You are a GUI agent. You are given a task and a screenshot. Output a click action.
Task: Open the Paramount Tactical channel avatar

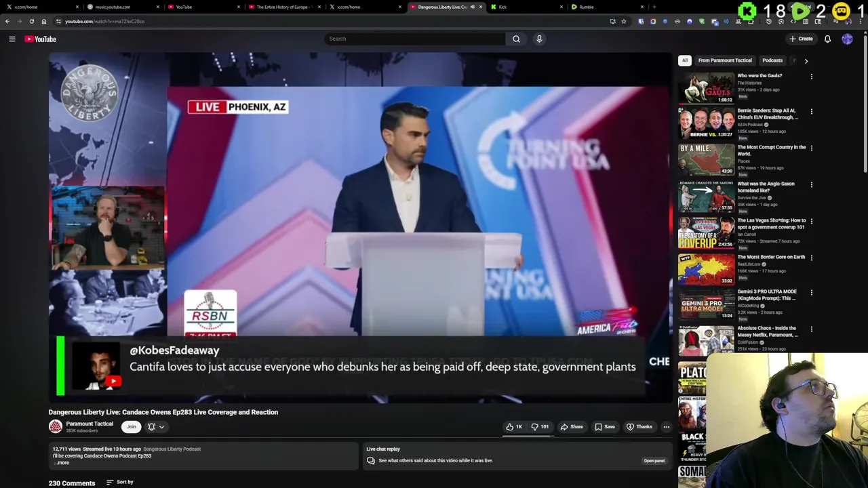tap(56, 426)
